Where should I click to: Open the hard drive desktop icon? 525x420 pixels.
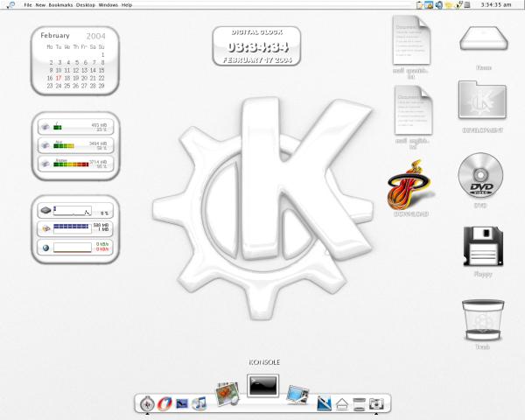pos(484,38)
